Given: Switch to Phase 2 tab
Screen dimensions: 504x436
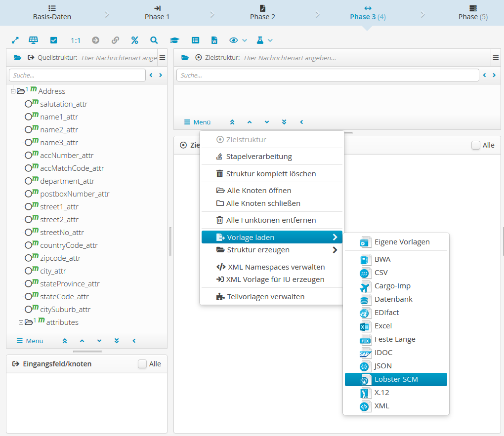Looking at the screenshot, I should tap(262, 12).
